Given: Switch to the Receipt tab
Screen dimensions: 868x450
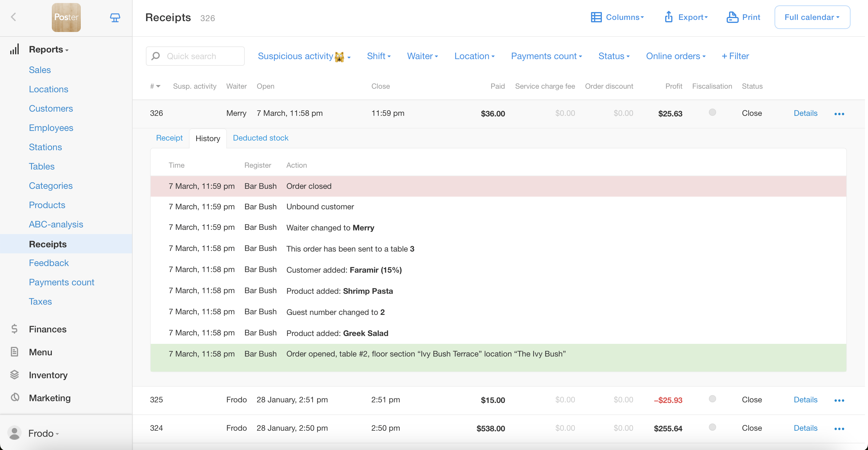Looking at the screenshot, I should pyautogui.click(x=169, y=138).
